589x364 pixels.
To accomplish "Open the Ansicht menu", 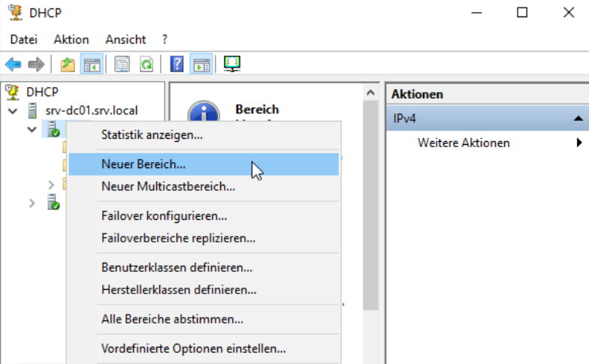I will click(x=125, y=39).
